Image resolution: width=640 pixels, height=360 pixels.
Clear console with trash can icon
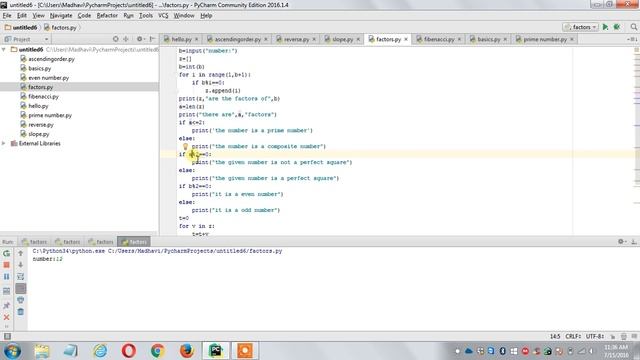point(20,312)
